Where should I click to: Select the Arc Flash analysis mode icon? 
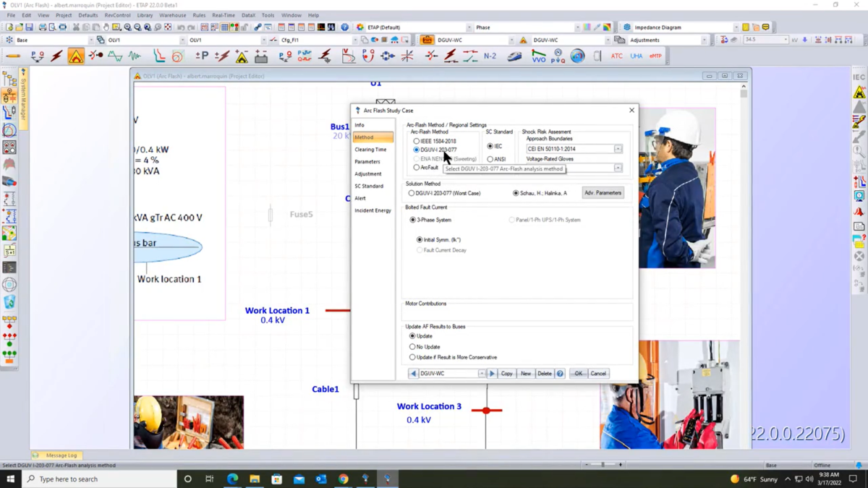[76, 56]
